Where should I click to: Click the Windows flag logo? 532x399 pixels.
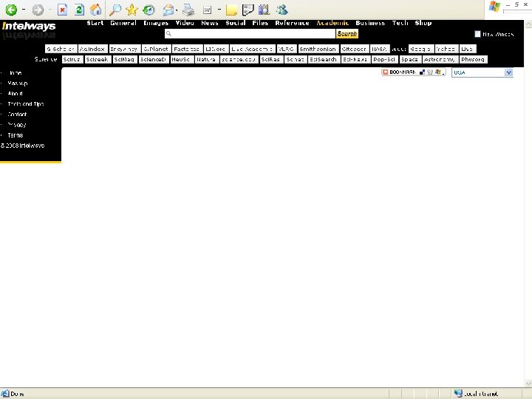click(494, 7)
